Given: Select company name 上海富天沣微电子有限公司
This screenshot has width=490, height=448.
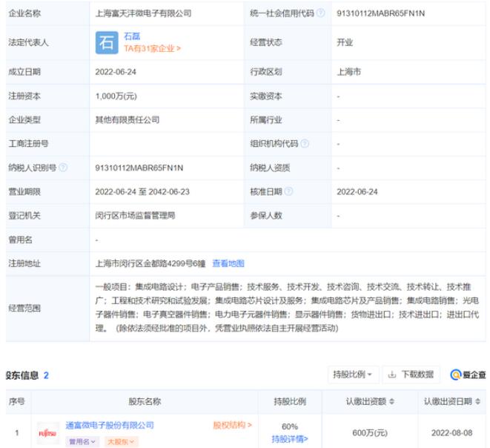Looking at the screenshot, I should pos(143,13).
